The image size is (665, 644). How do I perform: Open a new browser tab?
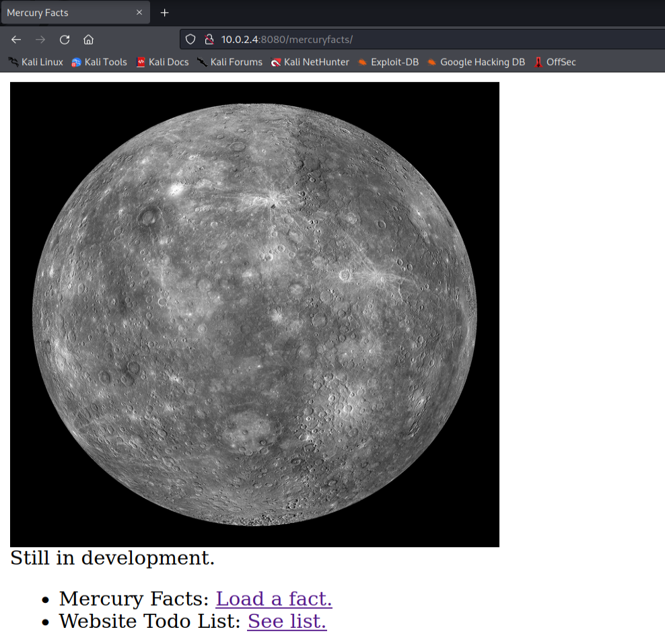click(164, 12)
